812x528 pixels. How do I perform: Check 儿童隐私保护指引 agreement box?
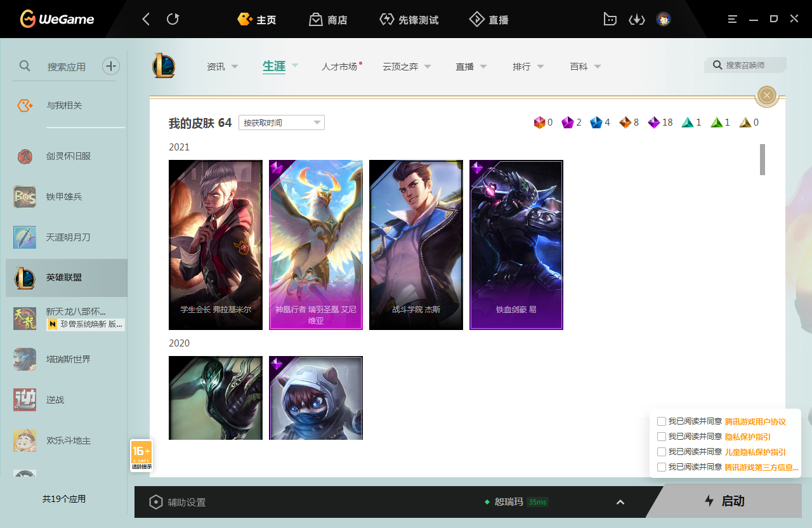coord(662,452)
